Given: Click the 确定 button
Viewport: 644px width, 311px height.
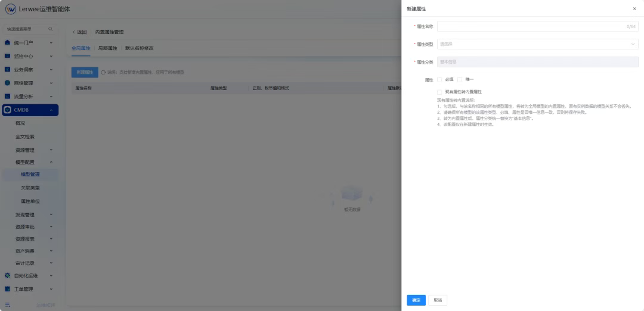Looking at the screenshot, I should [x=416, y=300].
